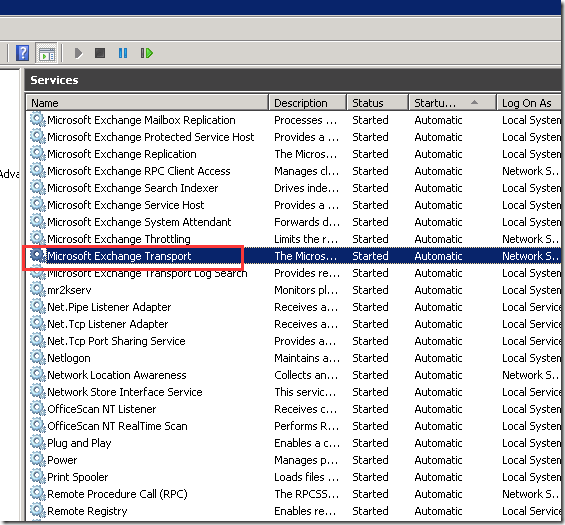Click the Power service gear icon
Viewport: 565px width, 525px height.
(37, 459)
